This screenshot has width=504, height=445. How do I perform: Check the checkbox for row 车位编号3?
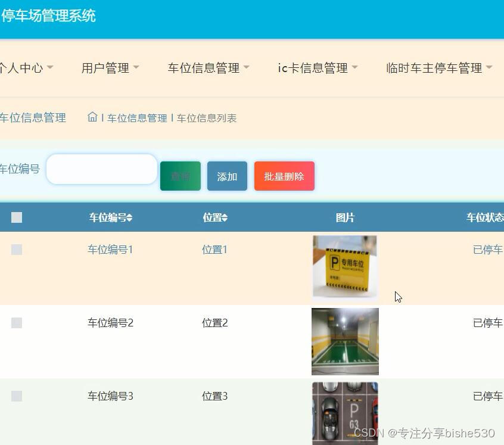(x=16, y=396)
